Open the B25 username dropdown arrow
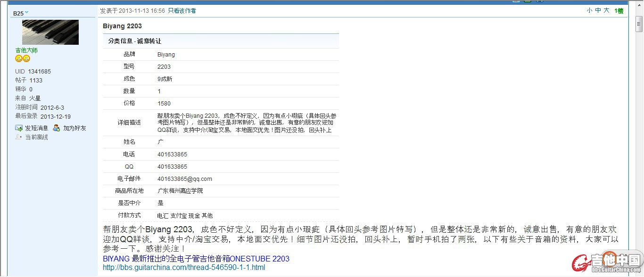Screen dimensions: 644x277 tap(26, 13)
